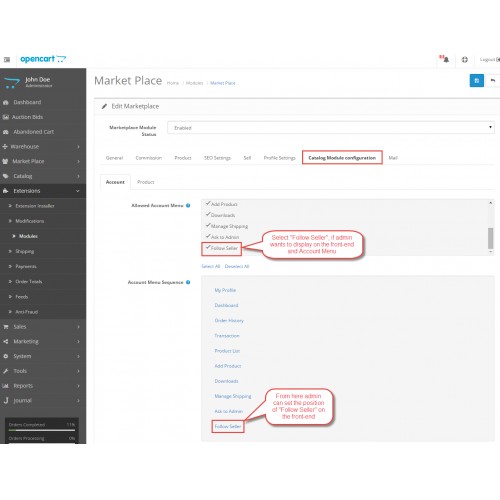Screen dimensions: 500x500
Task: Click the blue save button icon
Action: (x=476, y=81)
